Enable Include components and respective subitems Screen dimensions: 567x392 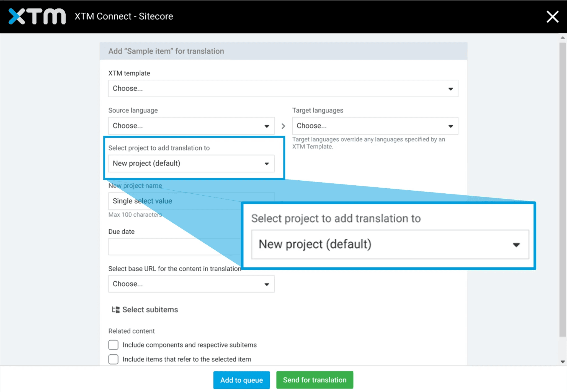click(x=113, y=345)
